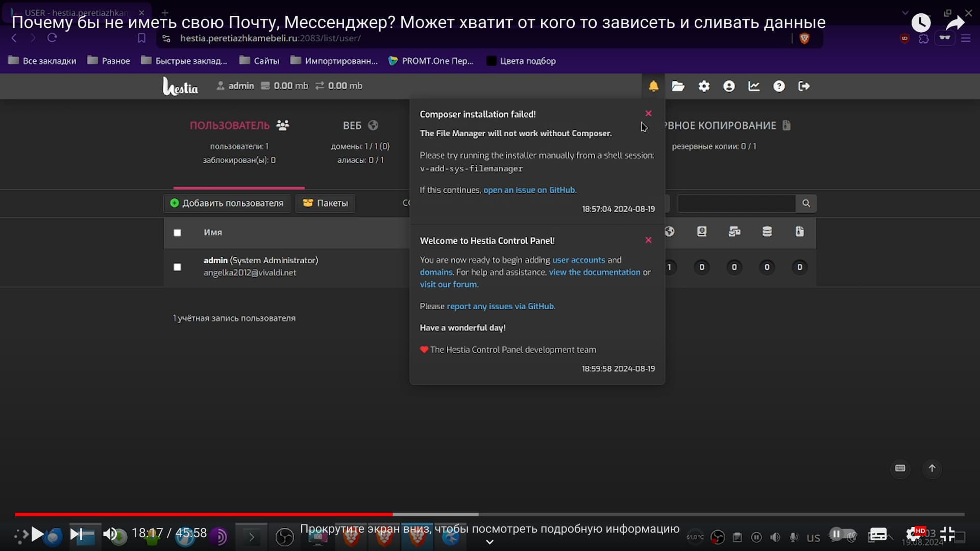Screen dimensions: 980x551
Task: Open the browser extensions puzzle icon
Action: click(923, 38)
